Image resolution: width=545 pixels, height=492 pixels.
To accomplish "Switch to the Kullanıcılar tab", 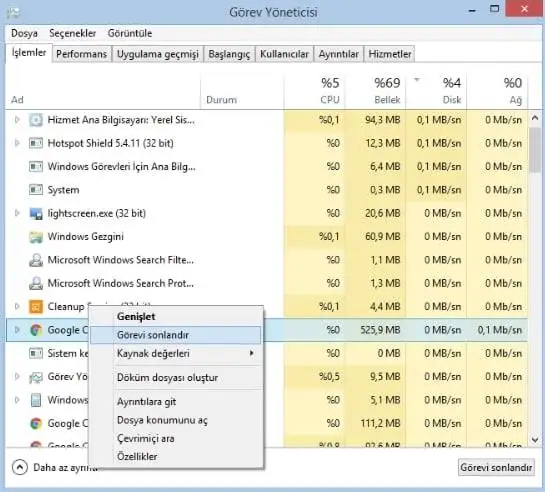I will [x=284, y=54].
